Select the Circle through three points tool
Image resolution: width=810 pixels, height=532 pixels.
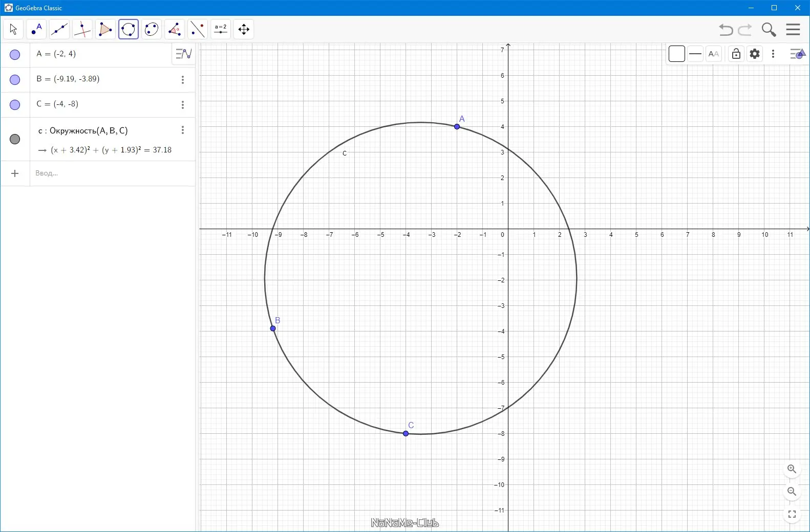click(x=129, y=29)
